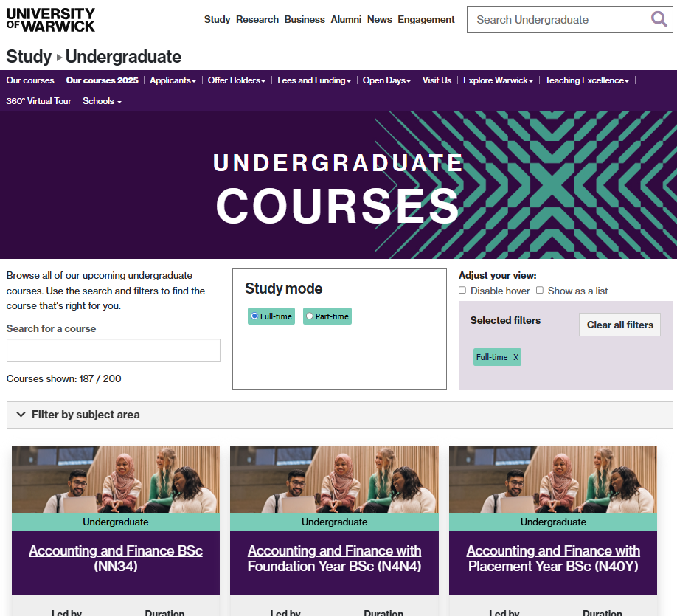677x616 pixels.
Task: Open the Engagement navigation link
Action: click(426, 19)
